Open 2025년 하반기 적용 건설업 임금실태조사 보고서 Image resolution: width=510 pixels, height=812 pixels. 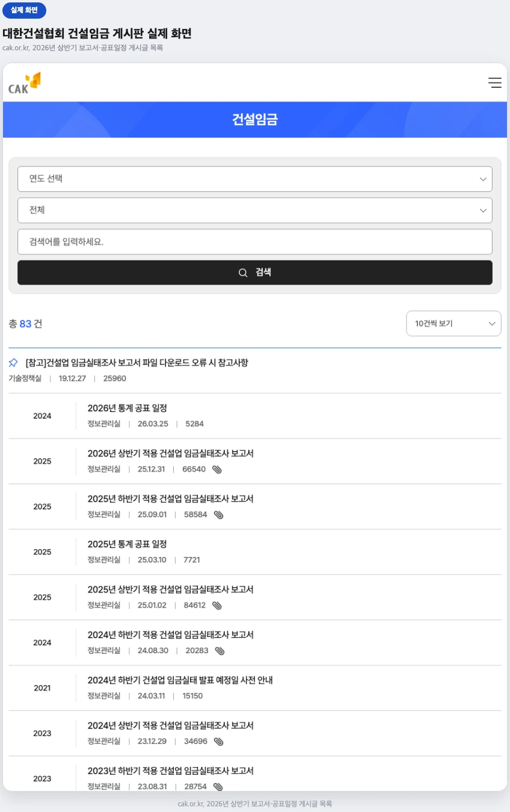[x=171, y=499]
